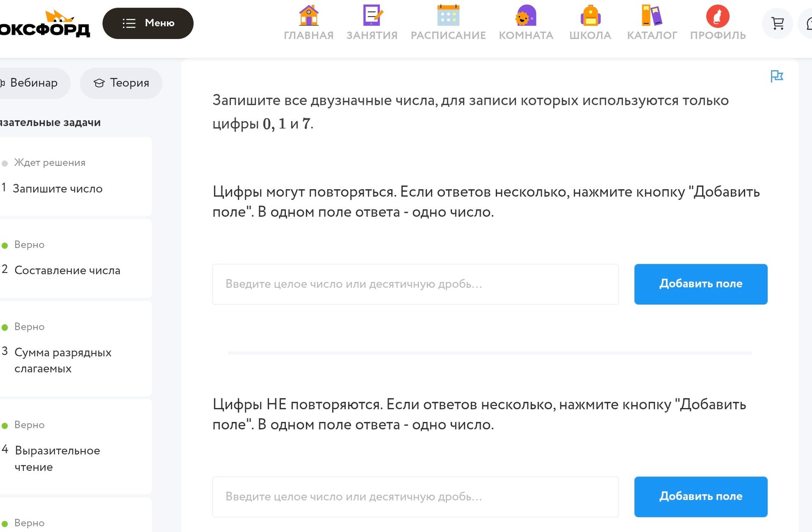Open the shopping cart
Screen dimensions: 812x532
click(777, 23)
